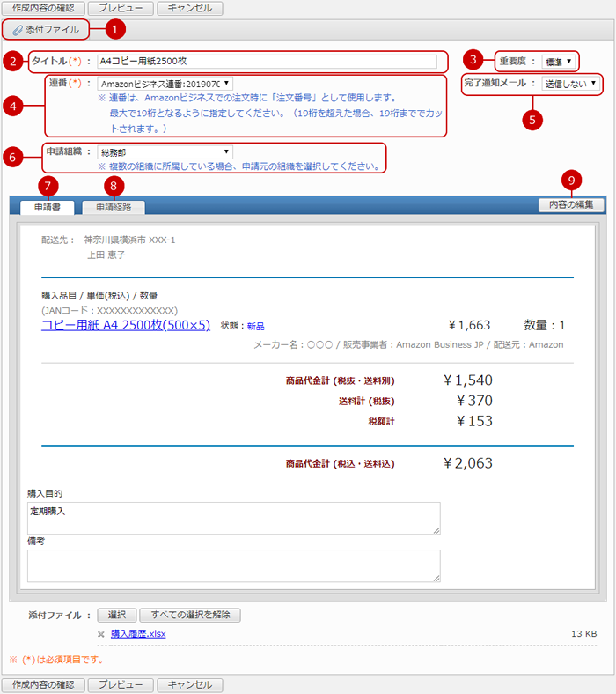The height and width of the screenshot is (694, 616).
Task: Click inside the 備考 text area
Action: point(233,565)
